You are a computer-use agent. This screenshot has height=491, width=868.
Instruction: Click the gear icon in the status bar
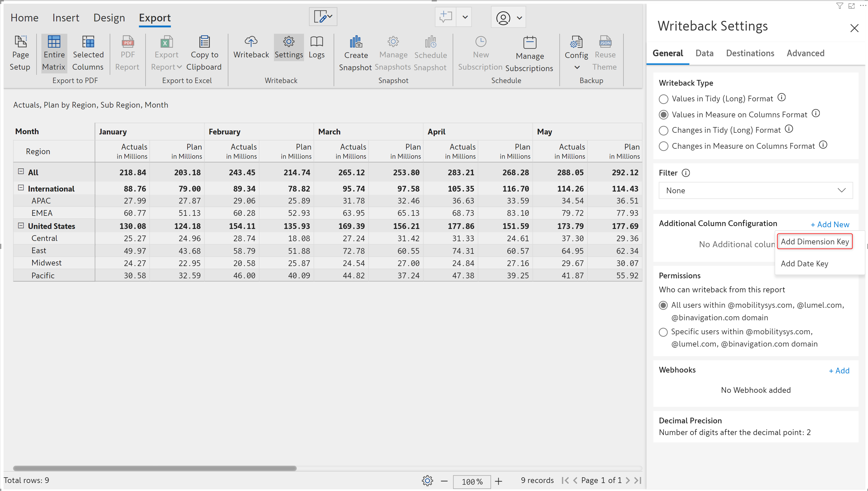(x=427, y=480)
